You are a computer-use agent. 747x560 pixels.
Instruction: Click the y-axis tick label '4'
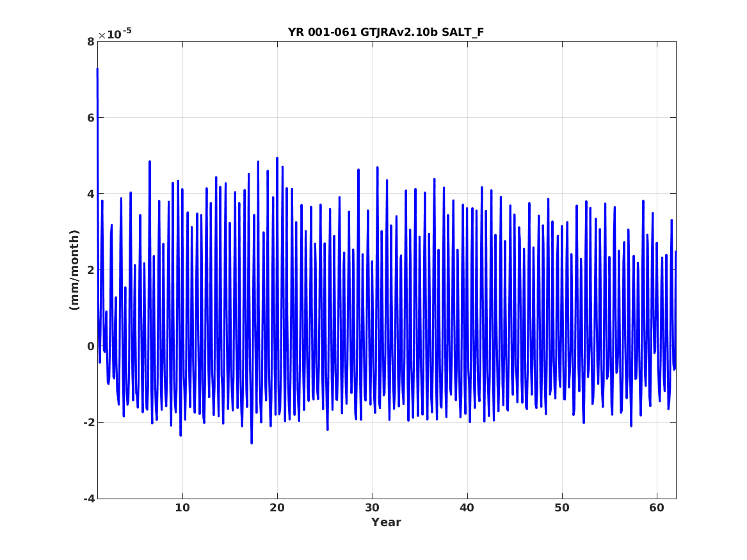coord(90,194)
